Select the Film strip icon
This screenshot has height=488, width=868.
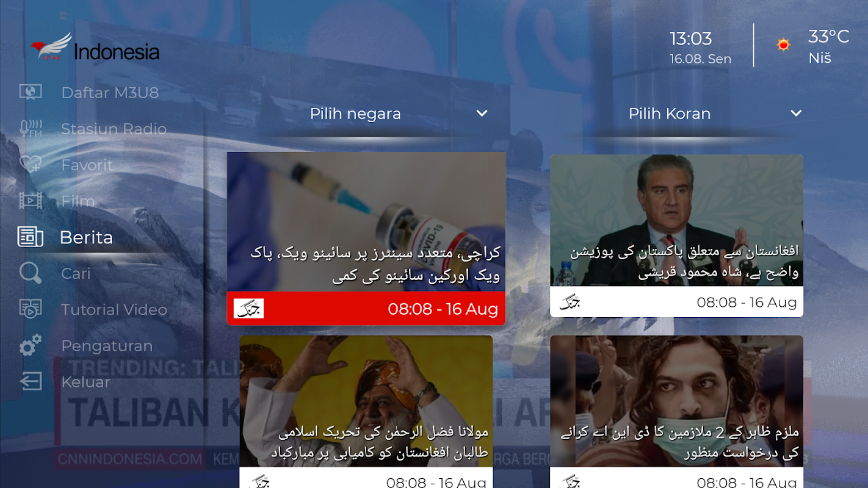tap(31, 201)
